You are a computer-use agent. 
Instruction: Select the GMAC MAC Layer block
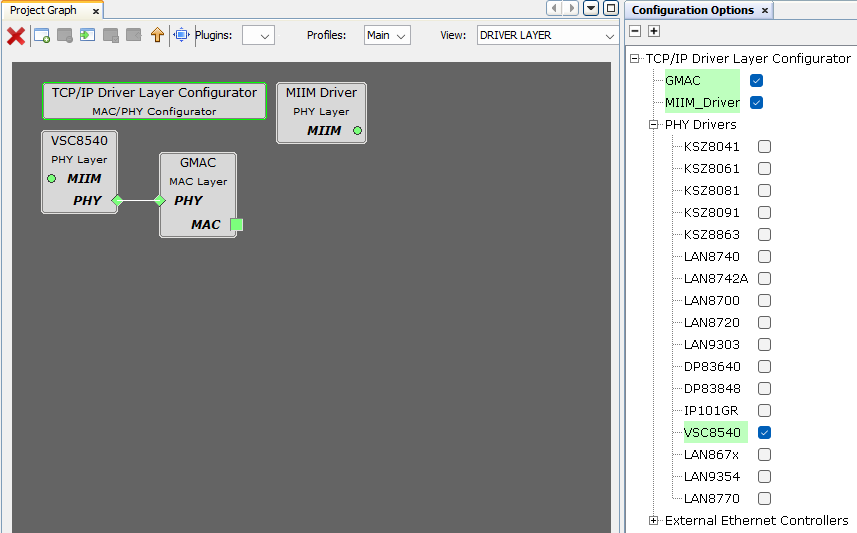tap(198, 195)
